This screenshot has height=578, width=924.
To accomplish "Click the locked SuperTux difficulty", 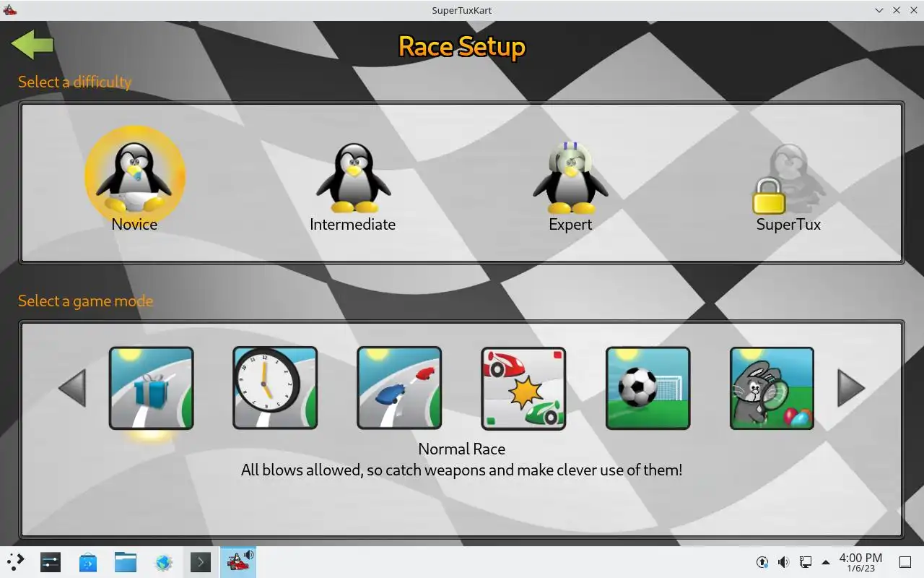I will [x=788, y=178].
